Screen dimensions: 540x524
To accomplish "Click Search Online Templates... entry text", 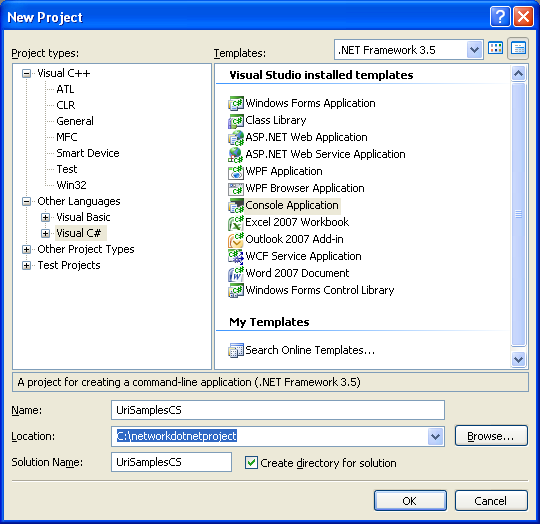I will coord(310,350).
